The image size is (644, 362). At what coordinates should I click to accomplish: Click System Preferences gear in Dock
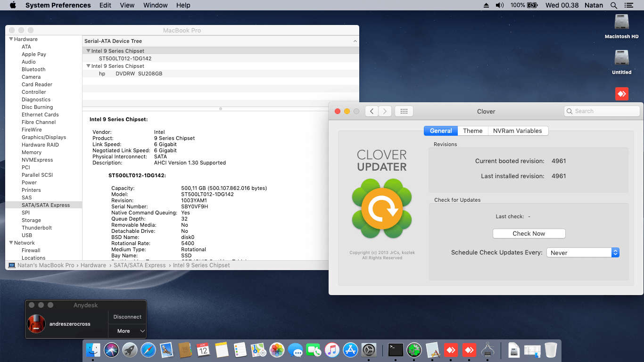pyautogui.click(x=369, y=350)
